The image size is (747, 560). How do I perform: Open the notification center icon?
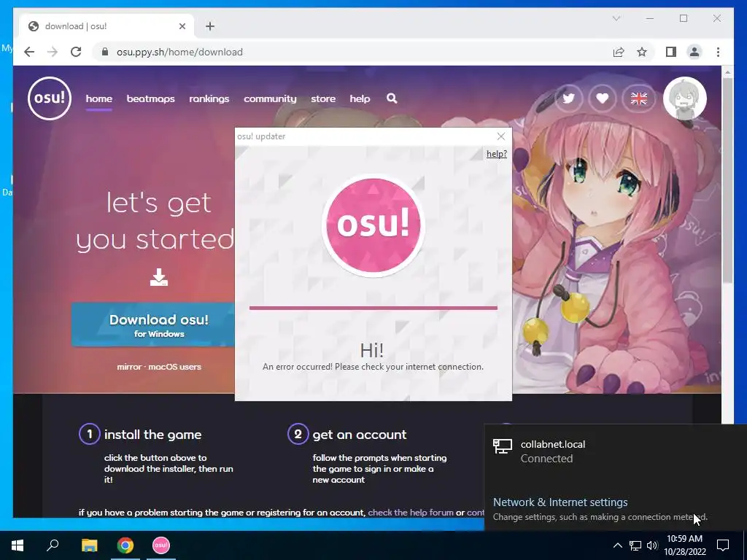click(x=723, y=545)
